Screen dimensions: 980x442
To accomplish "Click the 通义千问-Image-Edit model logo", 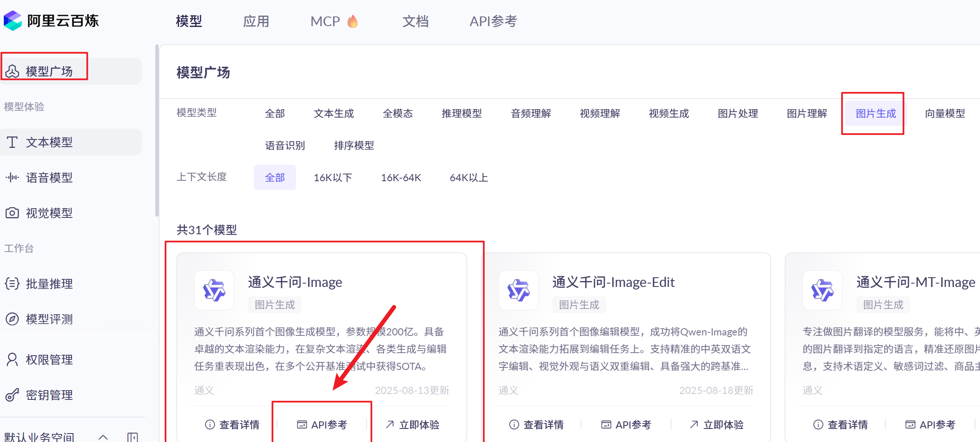I will coord(519,290).
